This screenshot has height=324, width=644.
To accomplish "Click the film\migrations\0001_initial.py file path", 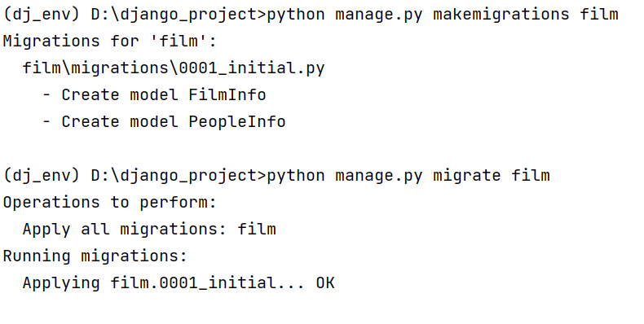I will point(174,68).
